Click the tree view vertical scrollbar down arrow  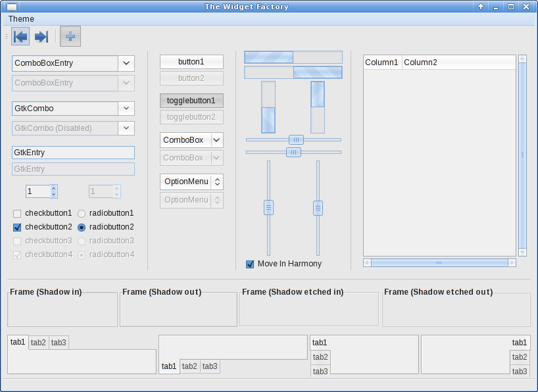pos(522,252)
